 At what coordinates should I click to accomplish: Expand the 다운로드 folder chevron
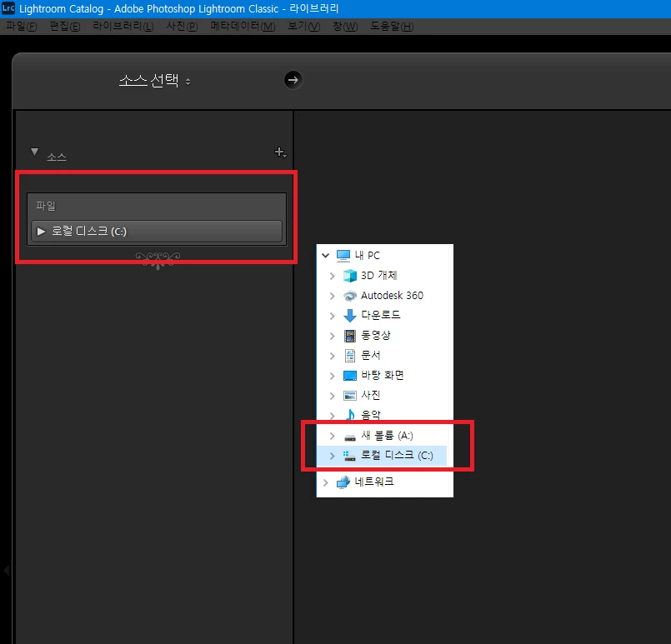pos(332,316)
